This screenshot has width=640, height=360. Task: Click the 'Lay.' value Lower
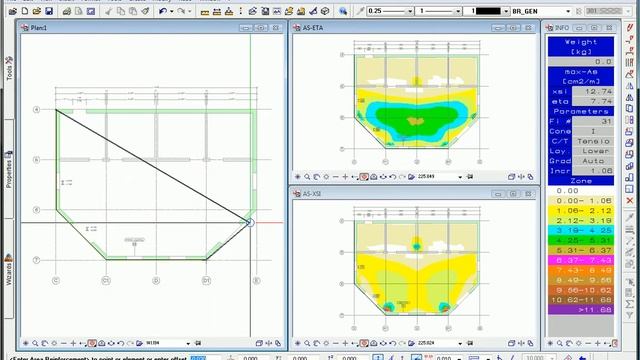[593, 151]
